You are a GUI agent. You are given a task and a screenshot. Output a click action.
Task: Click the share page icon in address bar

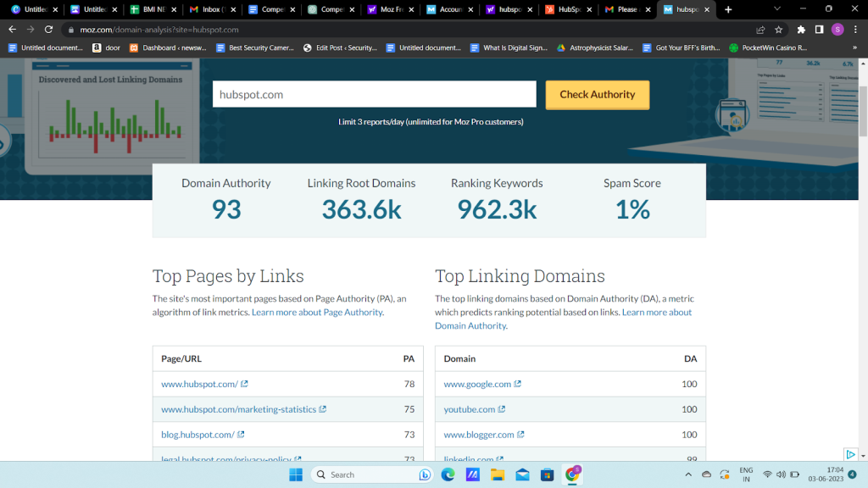pos(760,30)
